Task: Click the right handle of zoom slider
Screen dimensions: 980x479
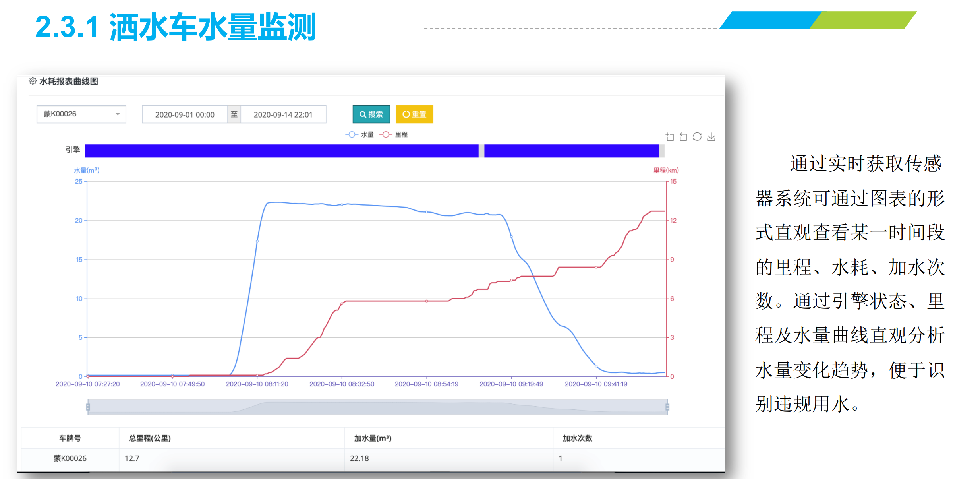Action: 667,407
